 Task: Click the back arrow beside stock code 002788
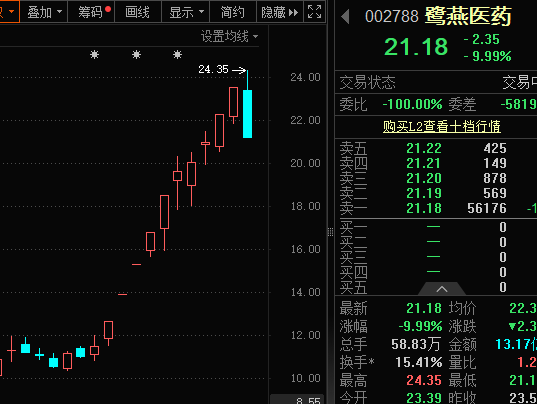pyautogui.click(x=345, y=16)
